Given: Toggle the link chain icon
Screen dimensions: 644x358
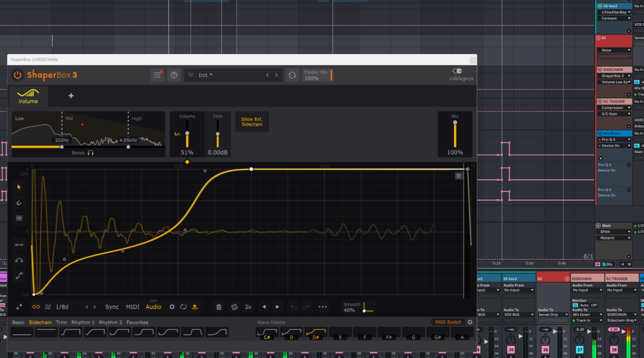Looking at the screenshot, I should coord(36,307).
